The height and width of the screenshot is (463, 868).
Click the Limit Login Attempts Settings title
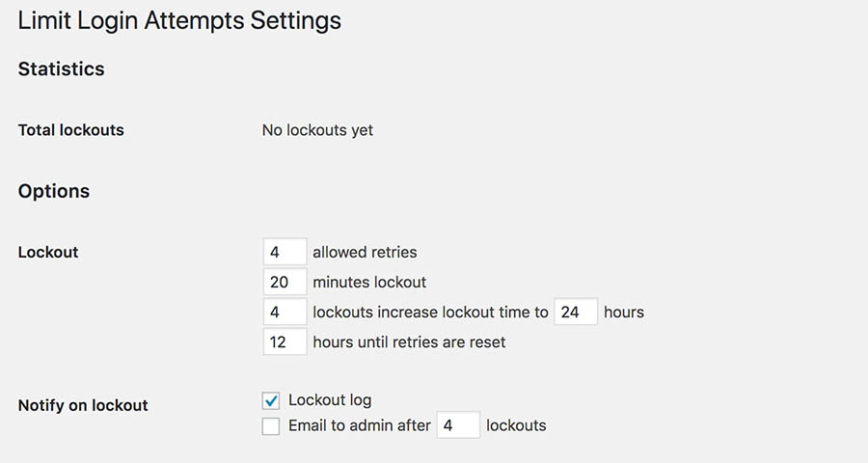179,20
